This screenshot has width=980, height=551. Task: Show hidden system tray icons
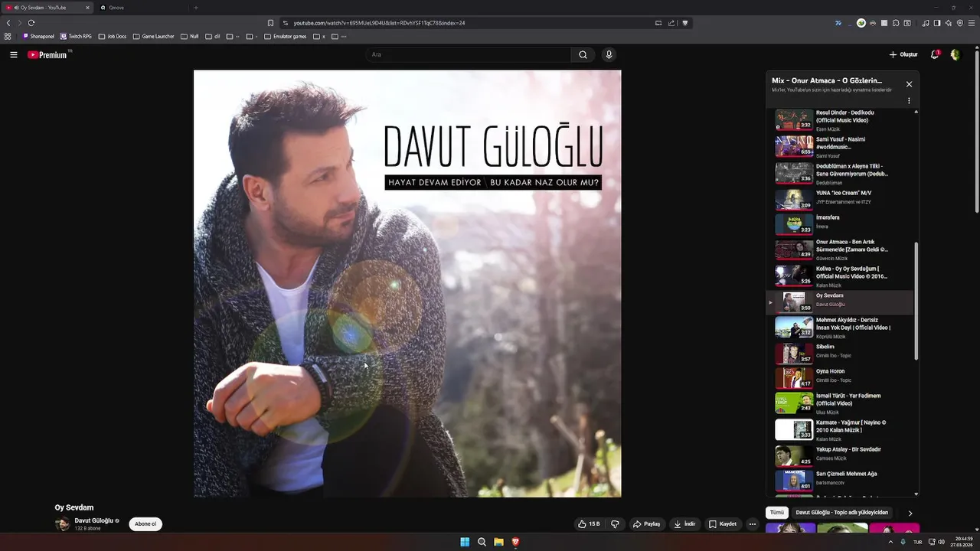click(x=890, y=542)
